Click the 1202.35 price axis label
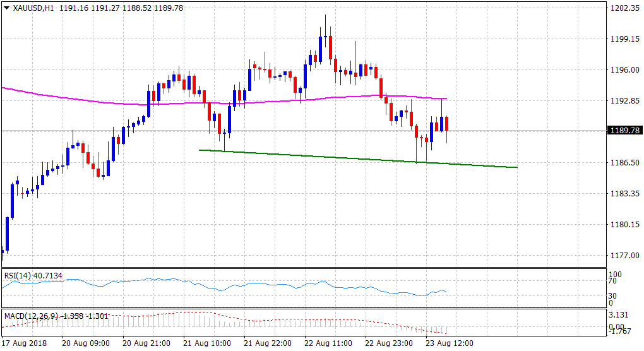 tap(624, 8)
